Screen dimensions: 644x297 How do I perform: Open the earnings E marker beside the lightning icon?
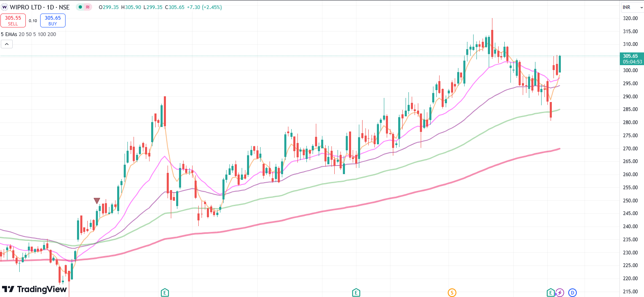coord(551,292)
